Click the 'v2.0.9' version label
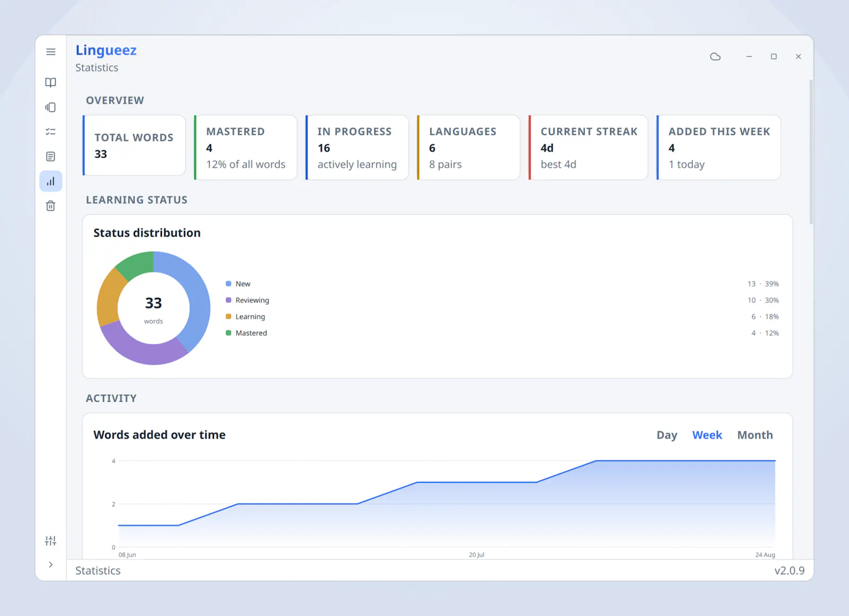This screenshot has width=849, height=616. tap(790, 571)
